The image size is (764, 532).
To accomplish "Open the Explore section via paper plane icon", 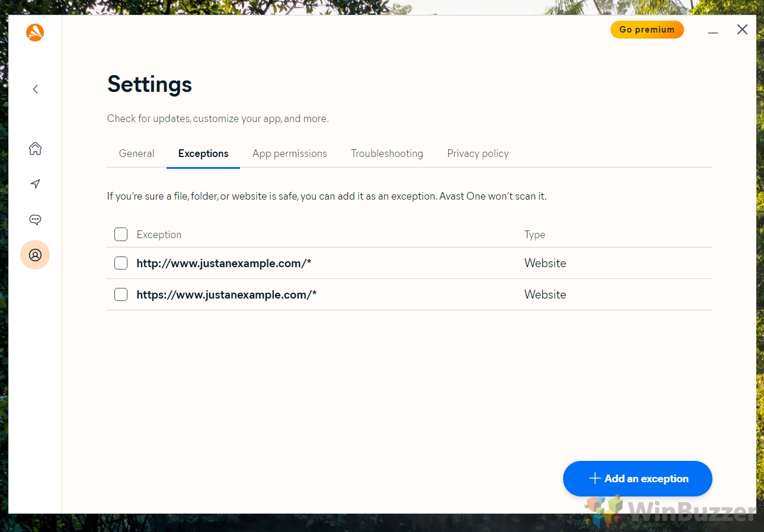I will 35,184.
